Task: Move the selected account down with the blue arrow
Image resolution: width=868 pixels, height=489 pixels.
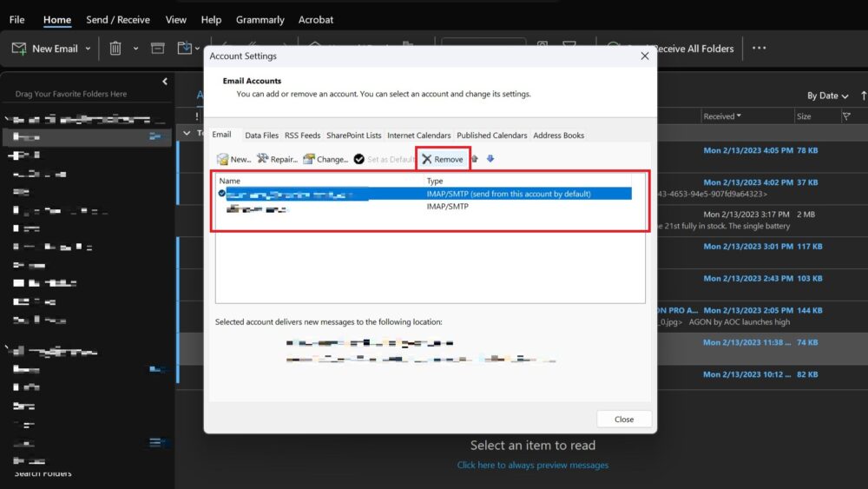Action: point(490,159)
